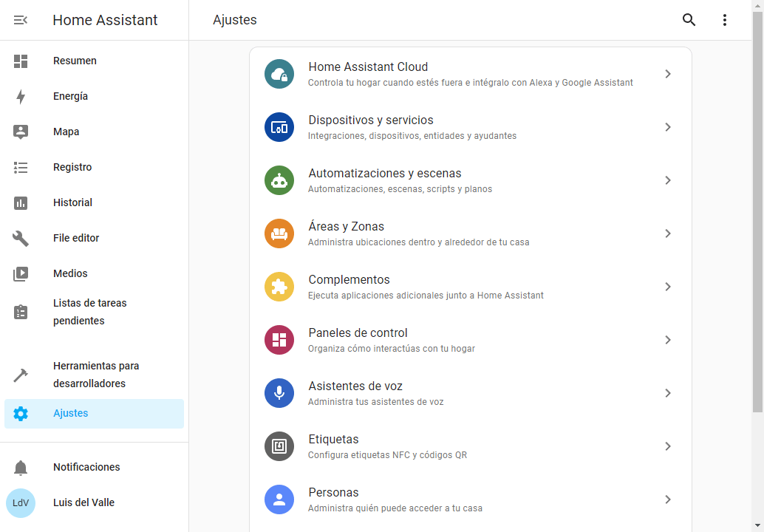
Task: Expand the Dispositivos y servicios chevron
Action: [667, 127]
